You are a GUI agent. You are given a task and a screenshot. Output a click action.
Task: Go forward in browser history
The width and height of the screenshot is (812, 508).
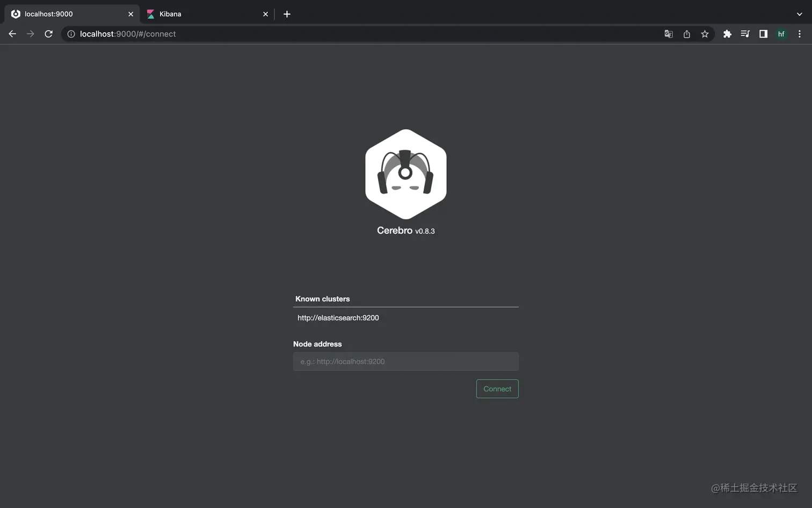(x=31, y=34)
